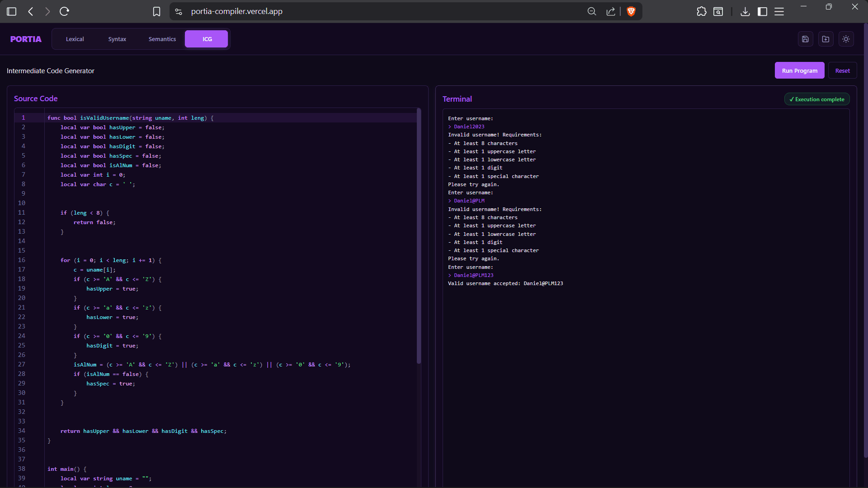This screenshot has width=868, height=488.
Task: Click the page vertical scrollbar
Action: 865,241
